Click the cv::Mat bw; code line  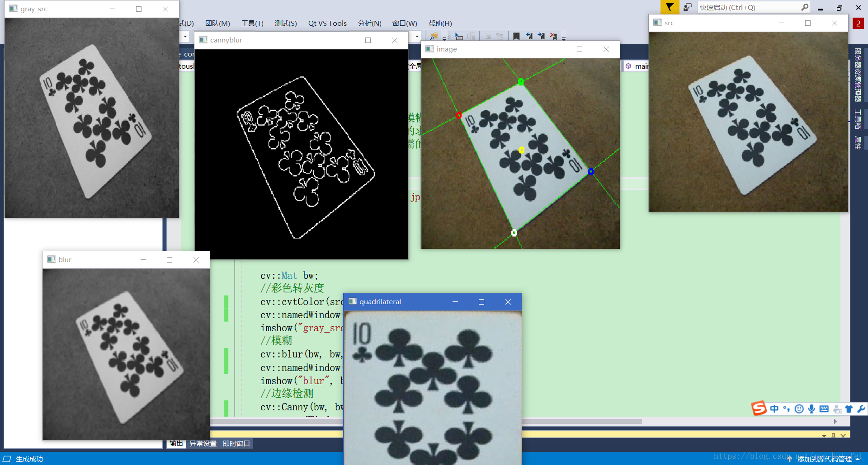pyautogui.click(x=289, y=276)
